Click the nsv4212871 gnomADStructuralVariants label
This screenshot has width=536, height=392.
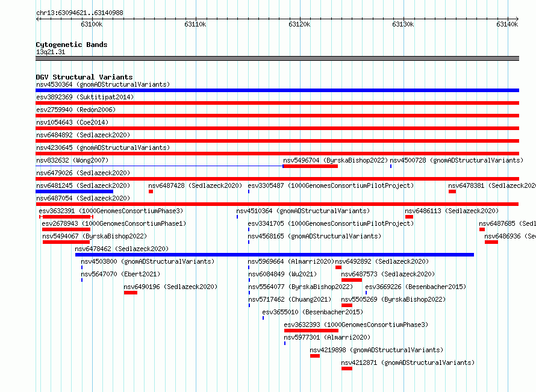pyautogui.click(x=408, y=362)
